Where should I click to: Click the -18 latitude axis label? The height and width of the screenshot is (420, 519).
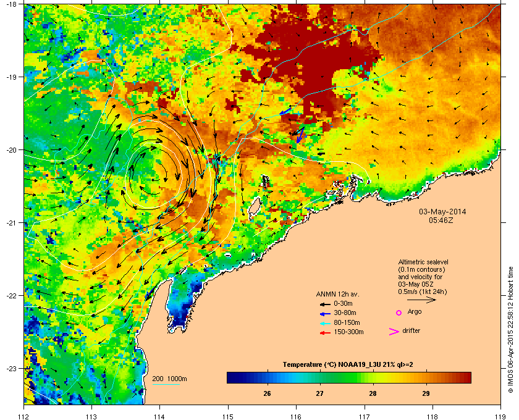coord(11,4)
